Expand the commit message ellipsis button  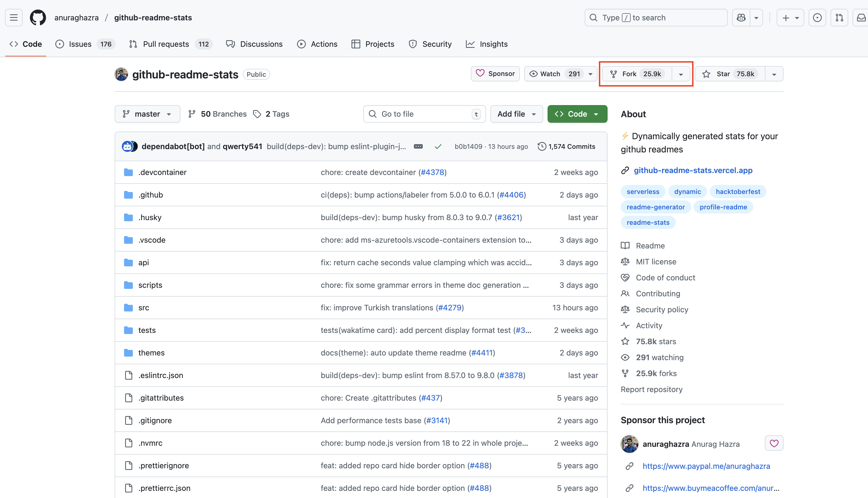click(418, 146)
